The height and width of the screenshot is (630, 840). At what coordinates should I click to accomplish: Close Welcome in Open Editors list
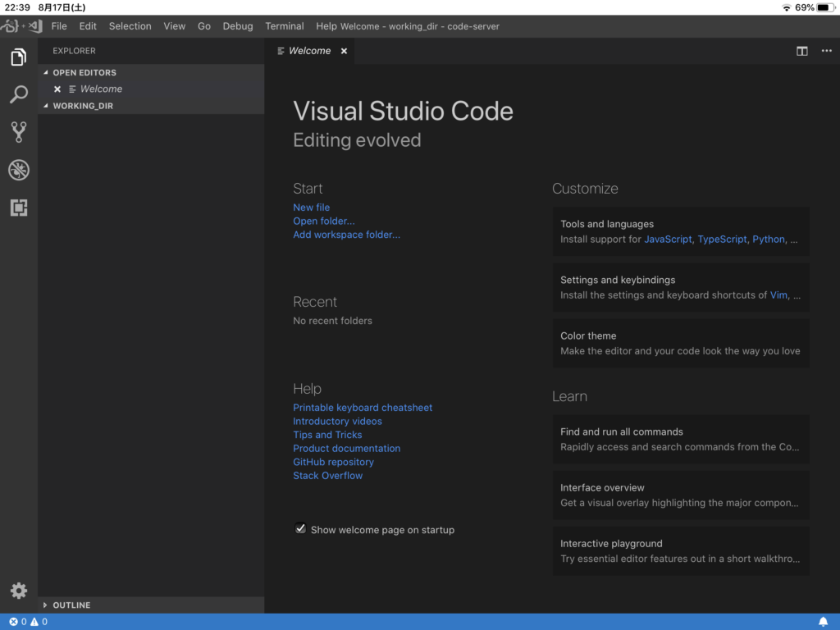click(57, 89)
